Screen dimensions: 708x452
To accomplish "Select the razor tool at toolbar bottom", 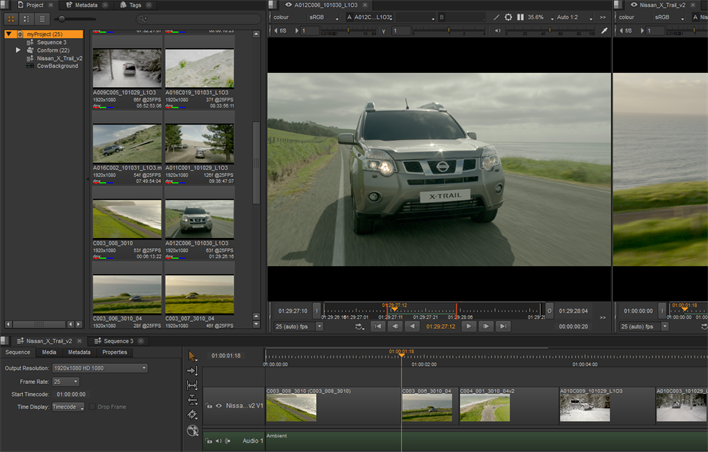I will [x=192, y=430].
